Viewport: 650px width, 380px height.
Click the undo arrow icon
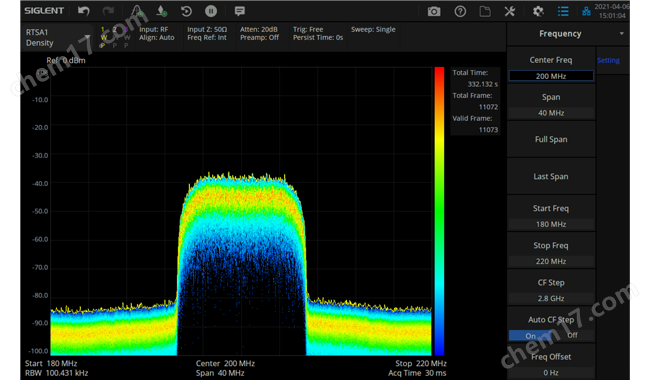[x=84, y=11]
